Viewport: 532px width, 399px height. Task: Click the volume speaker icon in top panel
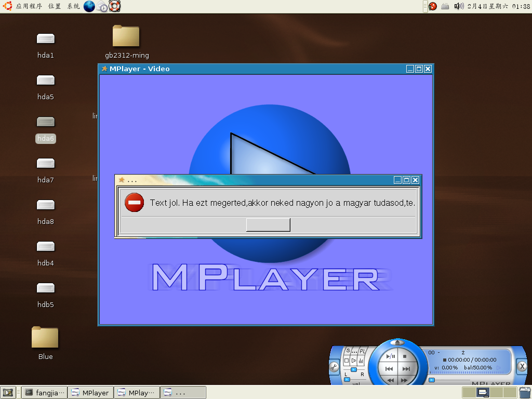pyautogui.click(x=459, y=6)
